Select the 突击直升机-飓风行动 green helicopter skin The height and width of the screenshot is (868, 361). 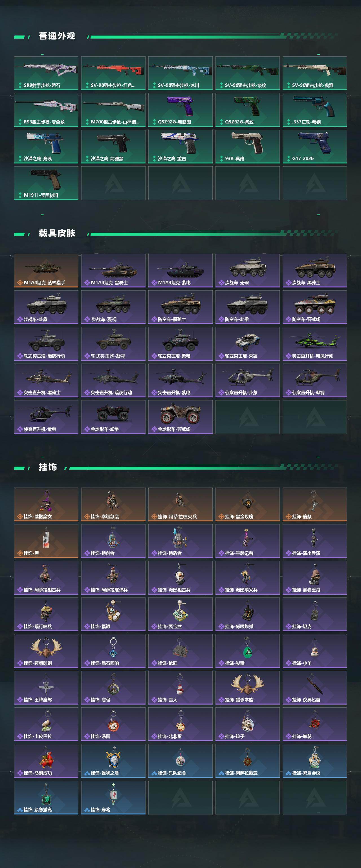tap(314, 344)
